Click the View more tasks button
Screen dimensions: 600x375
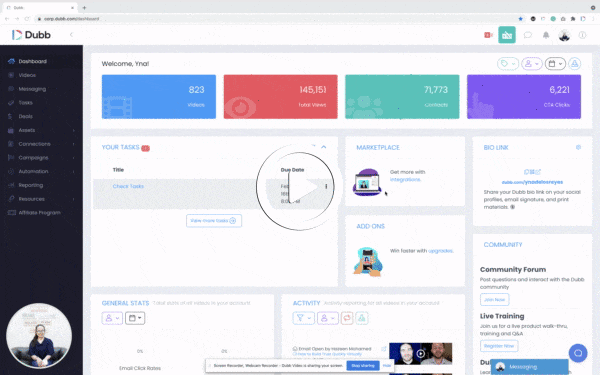point(214,221)
